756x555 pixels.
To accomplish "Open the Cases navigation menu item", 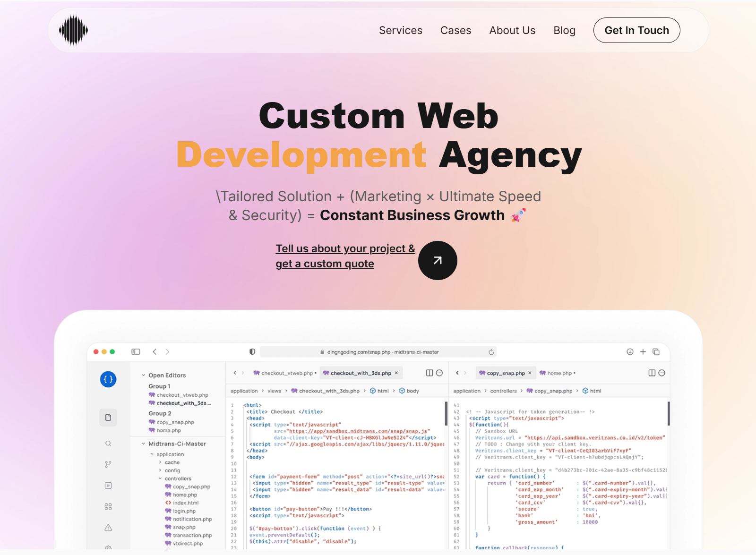I will (455, 30).
